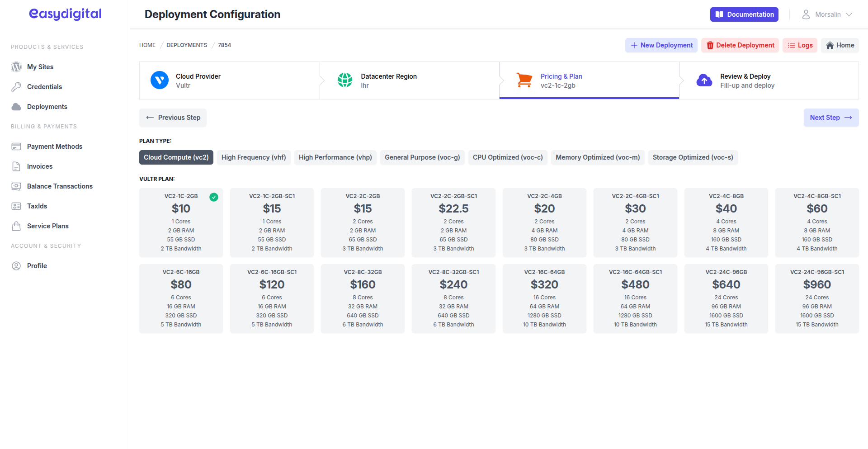Proceed using the Next Step button

(831, 117)
